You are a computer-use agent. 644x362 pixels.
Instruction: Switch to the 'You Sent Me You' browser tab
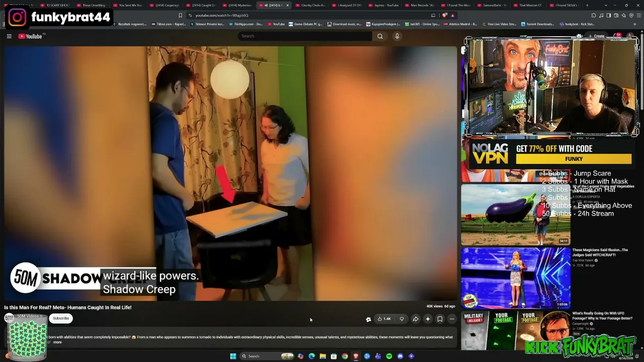tap(128, 5)
